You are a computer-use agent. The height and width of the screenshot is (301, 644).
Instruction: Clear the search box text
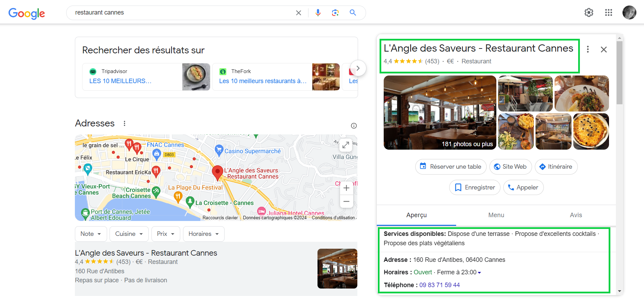298,13
